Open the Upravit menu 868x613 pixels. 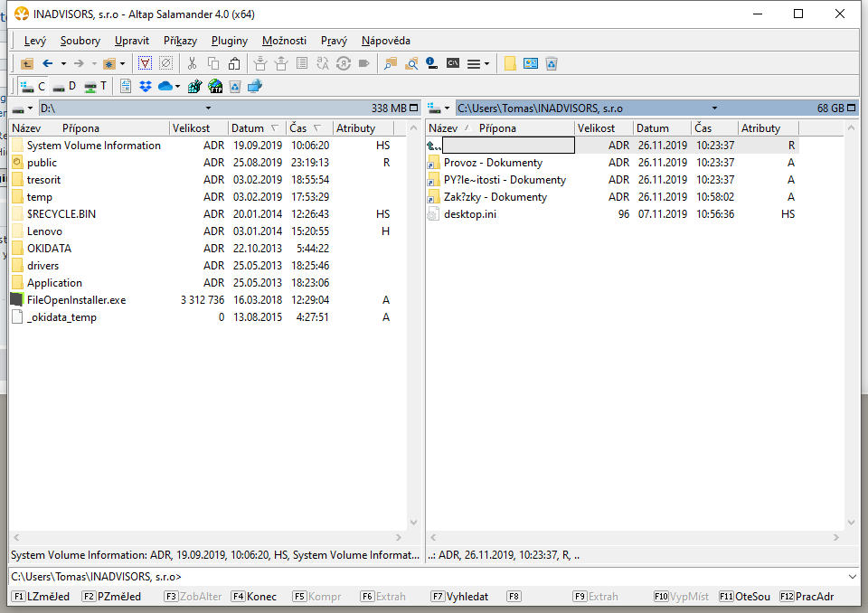[x=132, y=41]
